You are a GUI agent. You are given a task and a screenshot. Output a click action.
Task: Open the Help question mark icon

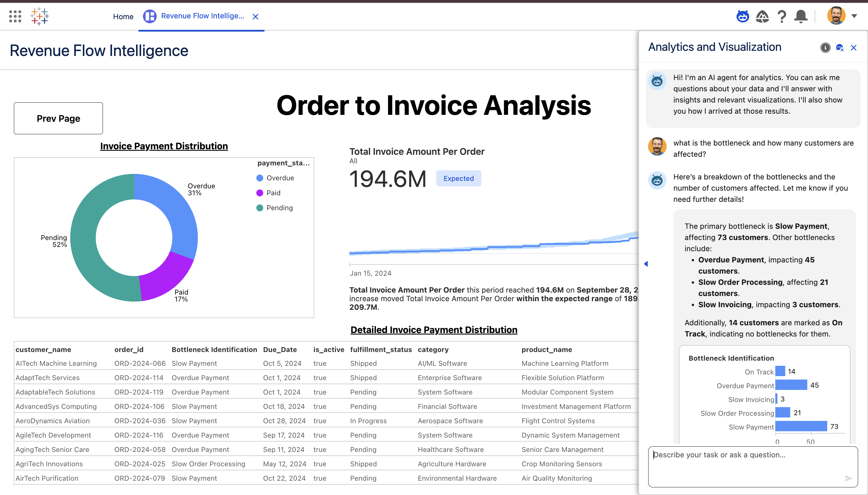782,16
